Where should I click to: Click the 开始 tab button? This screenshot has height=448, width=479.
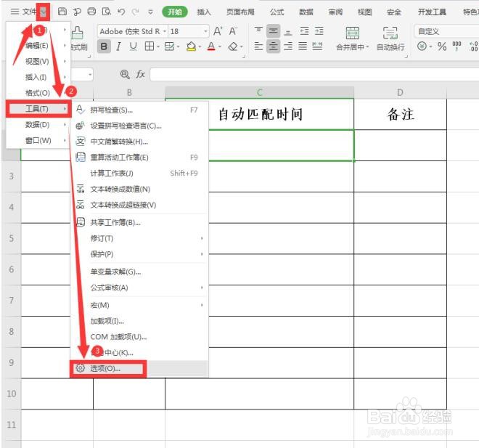(x=175, y=12)
